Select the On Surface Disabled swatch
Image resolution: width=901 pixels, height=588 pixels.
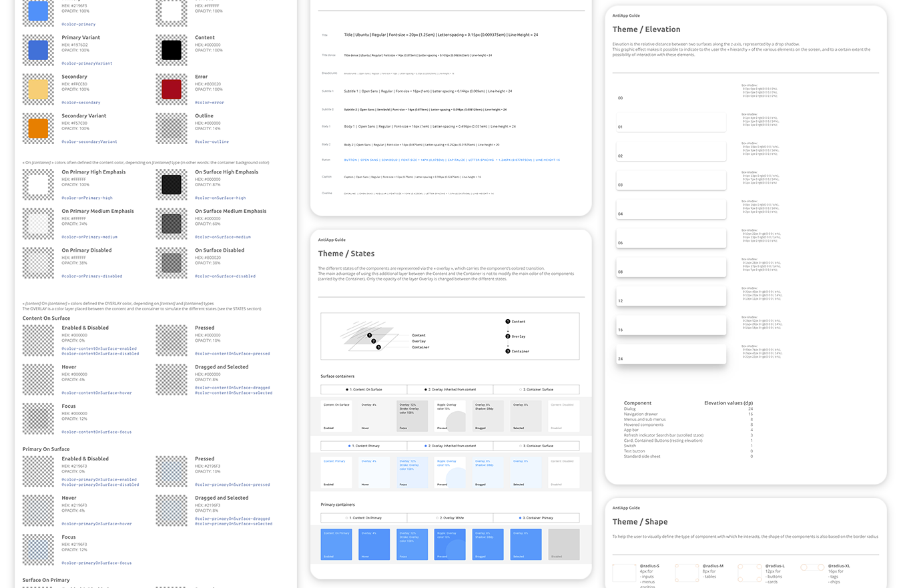tap(172, 262)
